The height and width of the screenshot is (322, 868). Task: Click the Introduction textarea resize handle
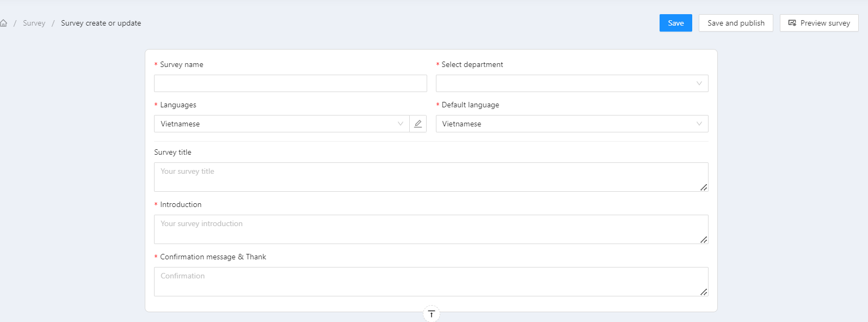[x=703, y=240]
